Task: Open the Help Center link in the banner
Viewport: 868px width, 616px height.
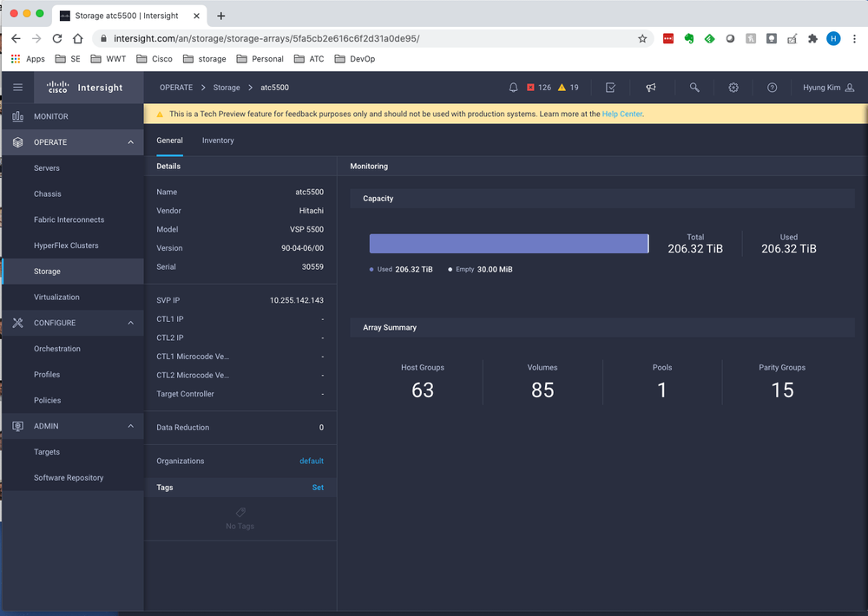Action: click(621, 113)
